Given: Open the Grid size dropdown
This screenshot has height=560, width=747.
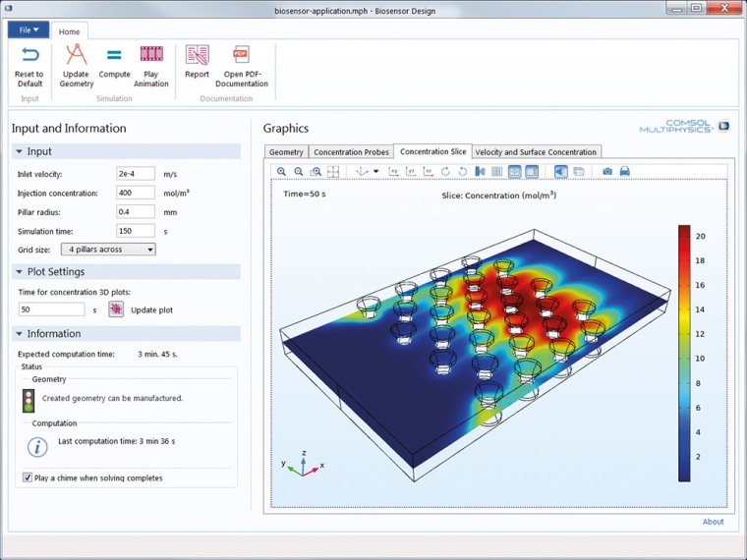Looking at the screenshot, I should 108,249.
